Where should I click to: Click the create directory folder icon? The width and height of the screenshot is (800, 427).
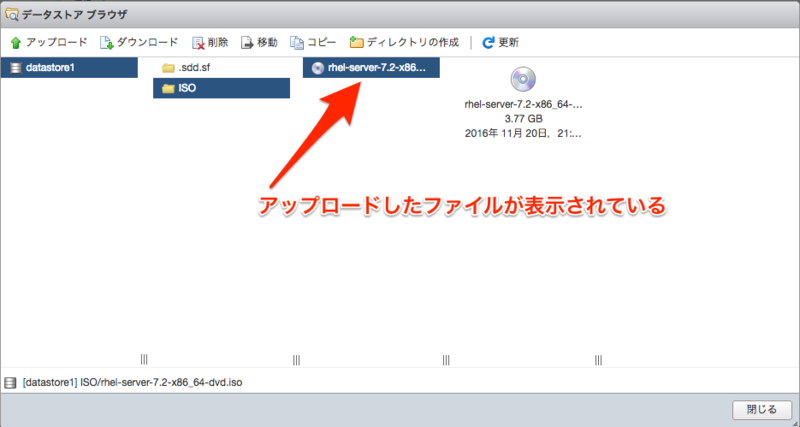[x=356, y=43]
